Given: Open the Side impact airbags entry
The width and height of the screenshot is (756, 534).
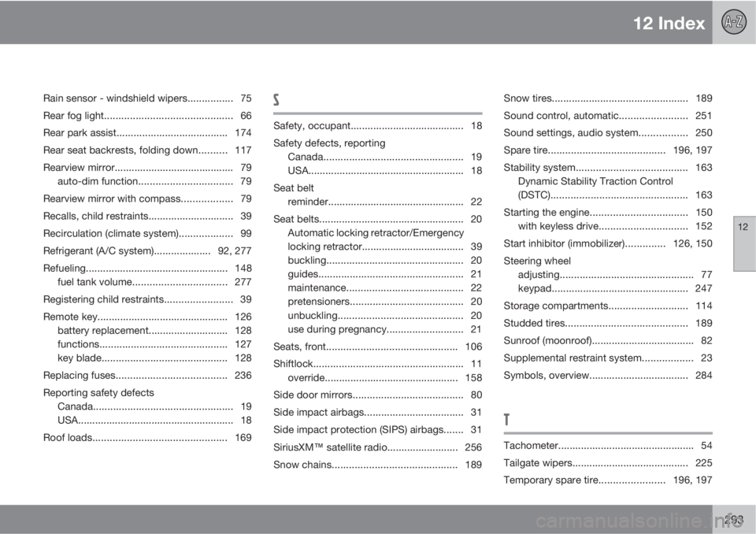Looking at the screenshot, I should click(318, 411).
